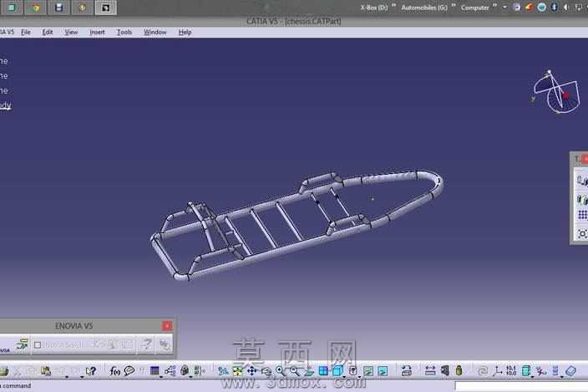Screen dimensions: 588x392
Task: Expand the teal solid icon dropdown
Action: [532, 376]
